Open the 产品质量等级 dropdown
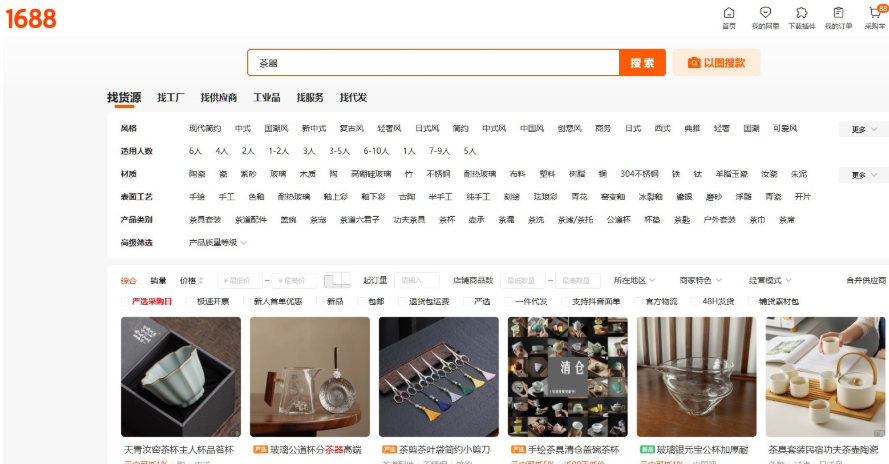This screenshot has height=464, width=889. pos(218,243)
